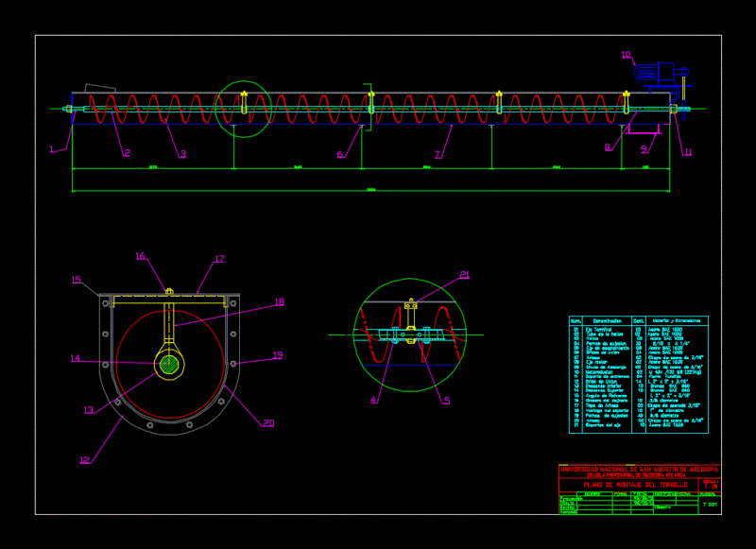Select callout number 13 in the cross-section view
The height and width of the screenshot is (549, 756).
click(89, 410)
